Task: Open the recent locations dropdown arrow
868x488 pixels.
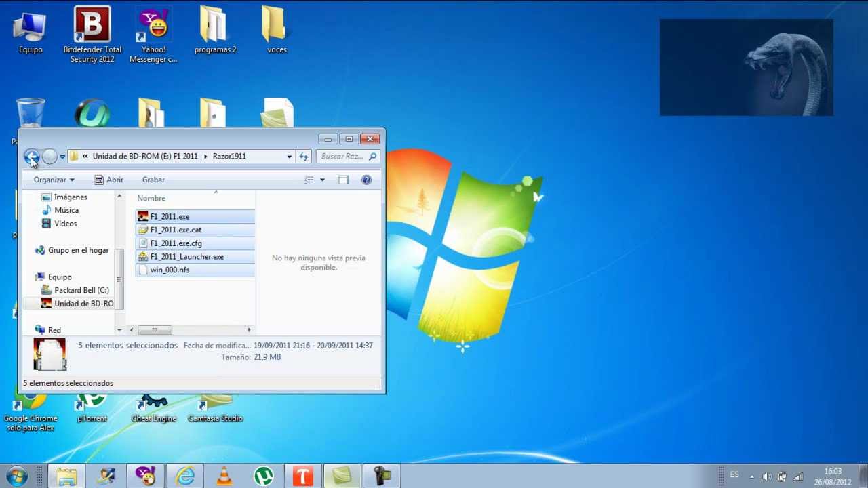Action: point(62,157)
